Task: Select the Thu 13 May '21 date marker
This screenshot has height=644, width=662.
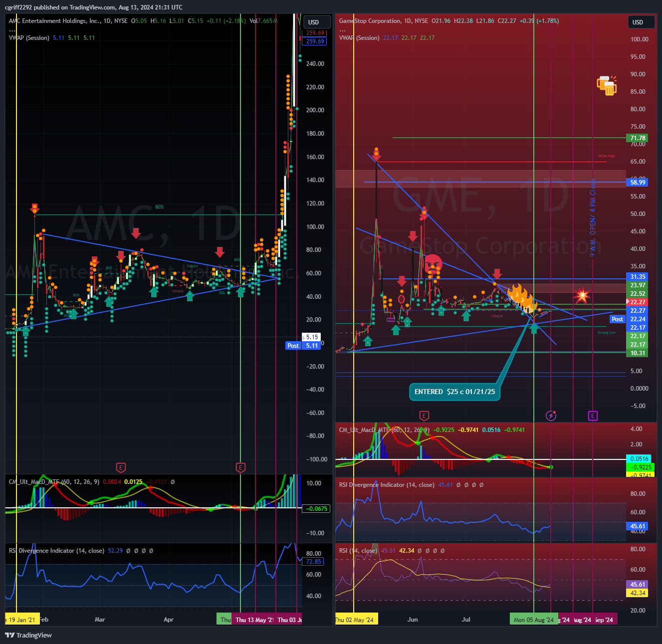Action: coord(253,620)
